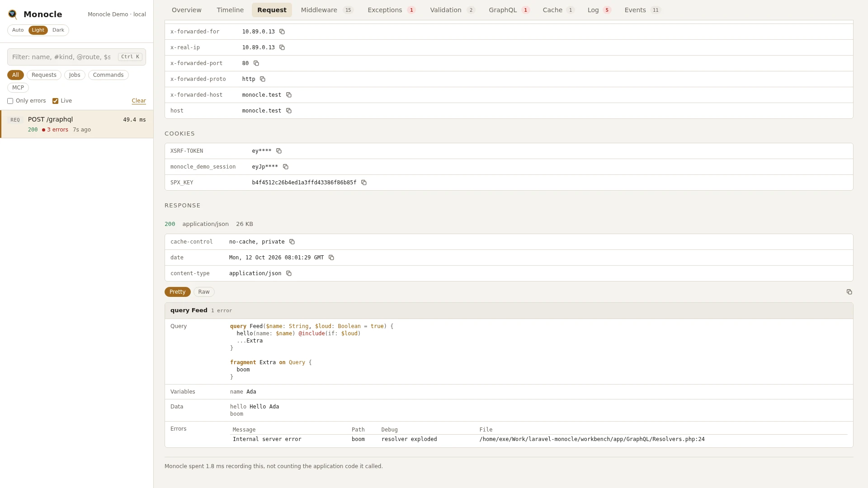Show the Raw response view
868x488 pixels.
(204, 292)
